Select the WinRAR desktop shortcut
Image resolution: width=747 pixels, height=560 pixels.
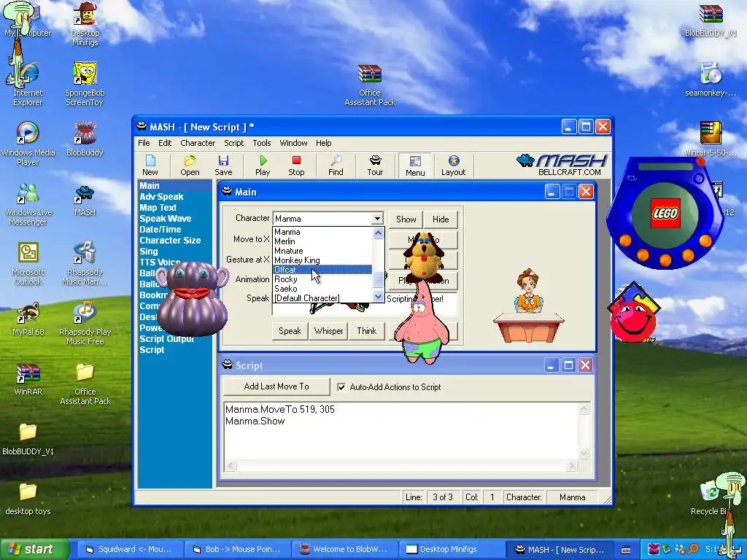point(28,379)
